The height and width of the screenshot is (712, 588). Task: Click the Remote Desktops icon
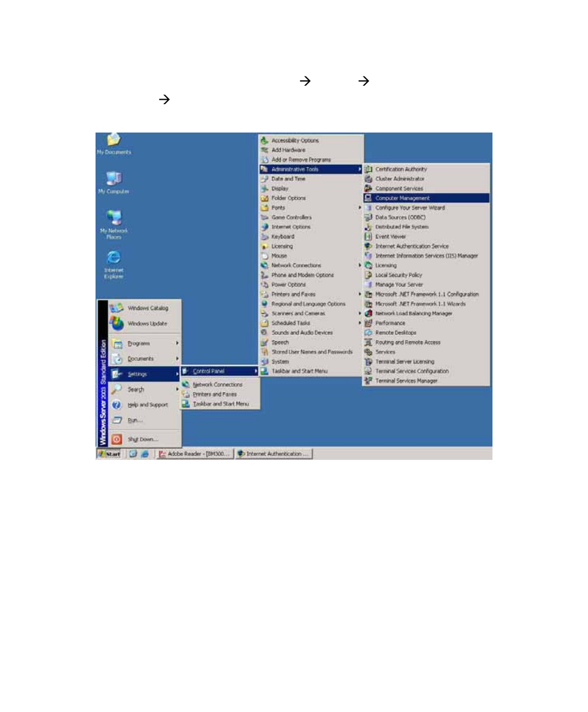pyautogui.click(x=368, y=333)
